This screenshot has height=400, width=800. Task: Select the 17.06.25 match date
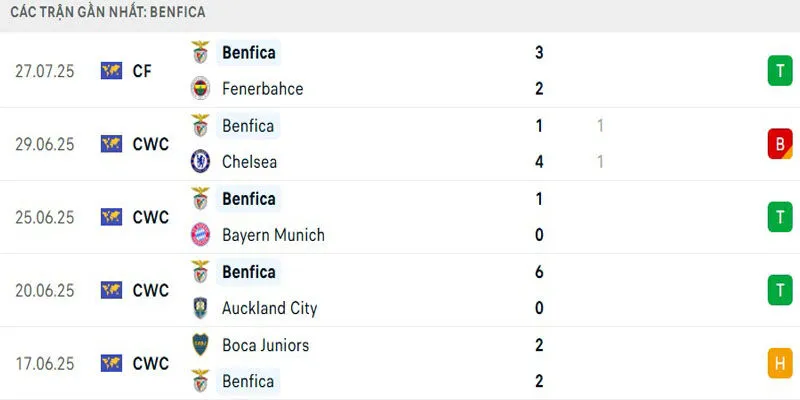pos(45,363)
